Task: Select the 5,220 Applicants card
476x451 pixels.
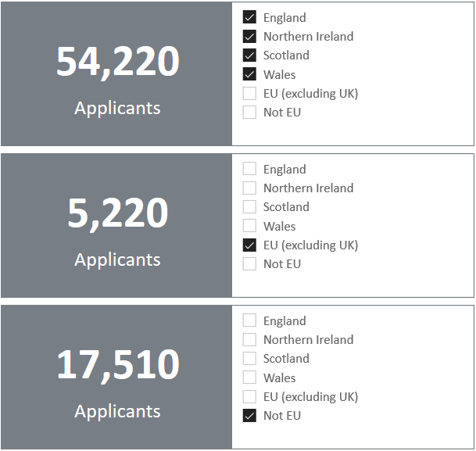Action: coord(116,225)
